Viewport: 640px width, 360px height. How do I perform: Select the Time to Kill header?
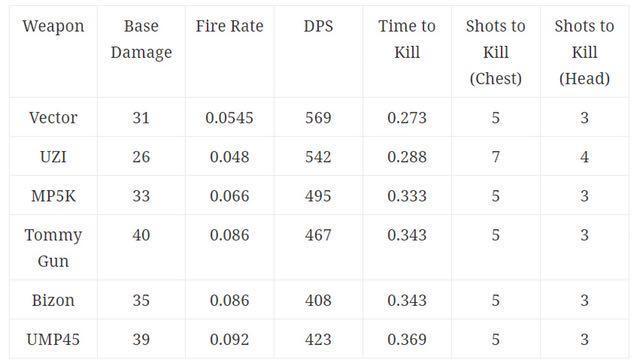pos(407,39)
